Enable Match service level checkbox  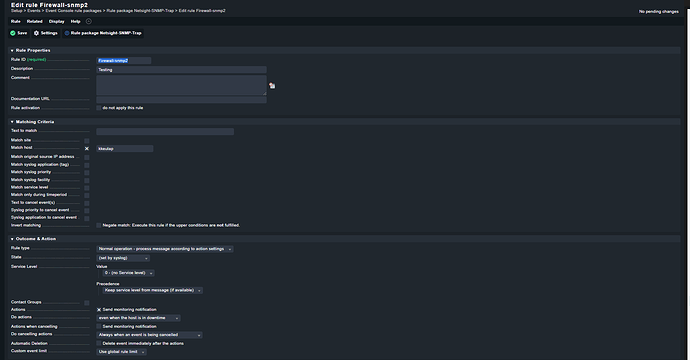pos(87,188)
